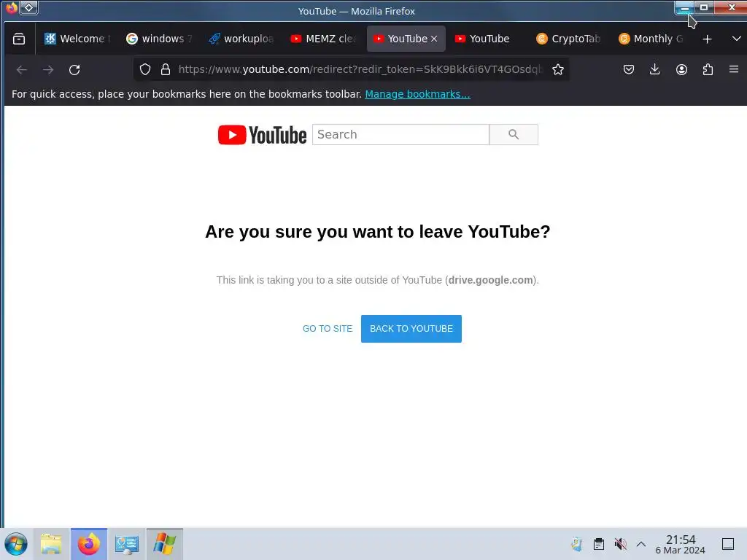Screen dimensions: 747x560
Task: Click Windows flag taskbar icon
Action: 164,544
